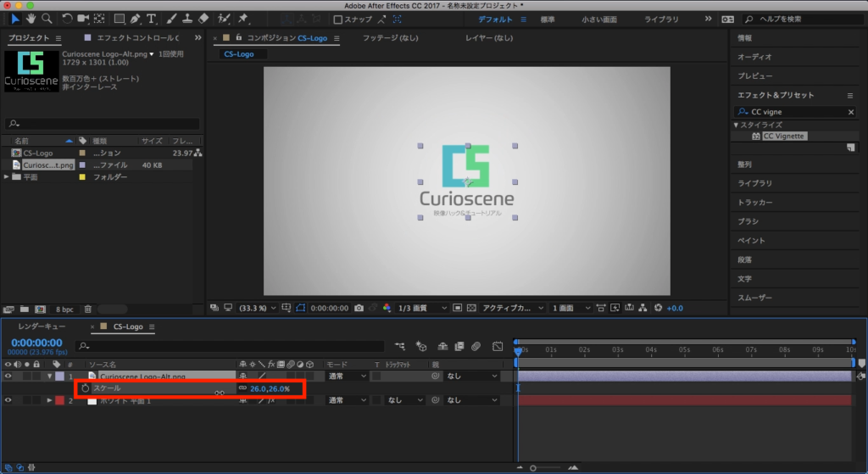Select the Zoom magnifier tool

pos(47,18)
